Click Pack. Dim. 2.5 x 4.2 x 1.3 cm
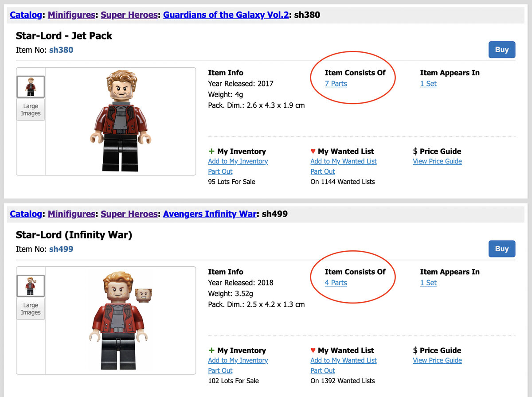 [256, 304]
